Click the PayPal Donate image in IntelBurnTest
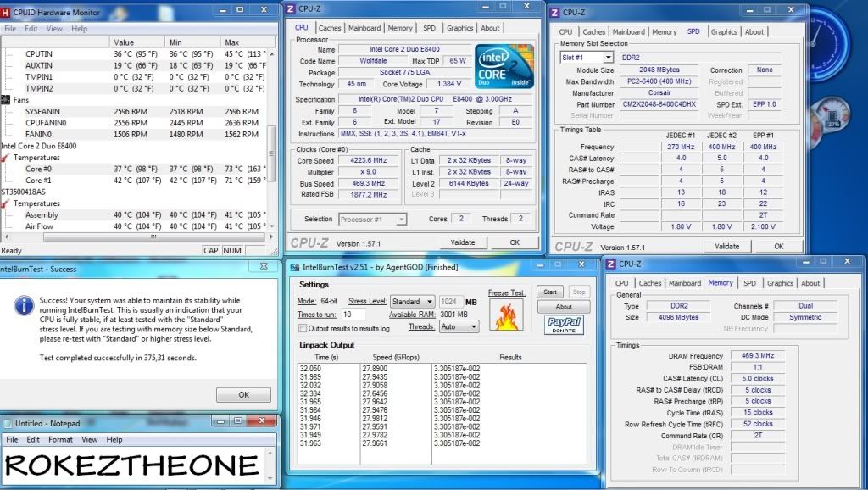 (x=564, y=325)
